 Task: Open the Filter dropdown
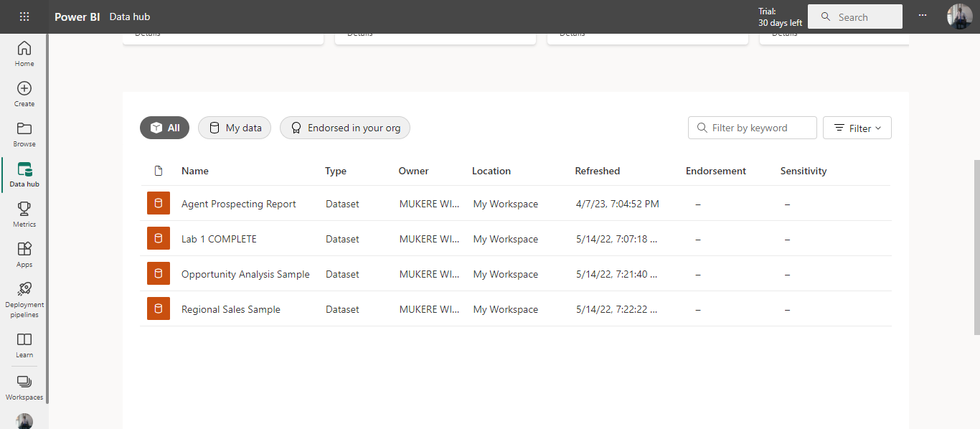(857, 128)
